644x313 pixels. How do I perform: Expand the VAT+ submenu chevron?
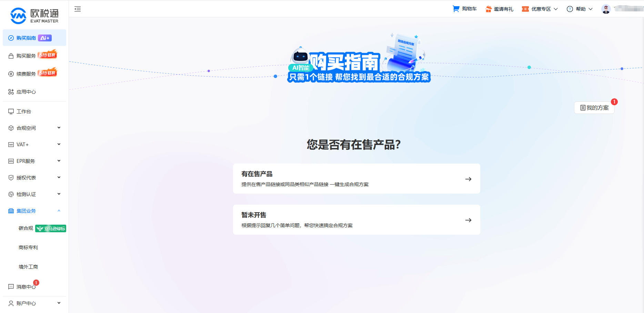(59, 144)
